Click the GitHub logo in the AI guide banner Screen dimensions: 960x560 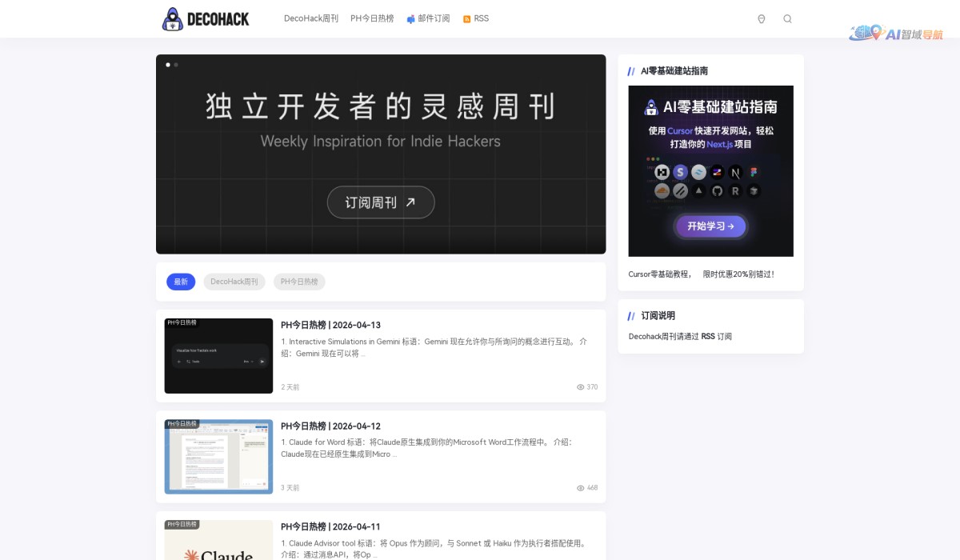(717, 191)
